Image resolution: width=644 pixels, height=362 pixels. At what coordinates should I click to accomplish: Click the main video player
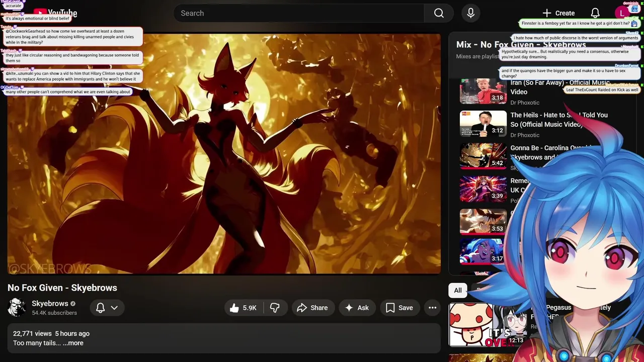(224, 154)
